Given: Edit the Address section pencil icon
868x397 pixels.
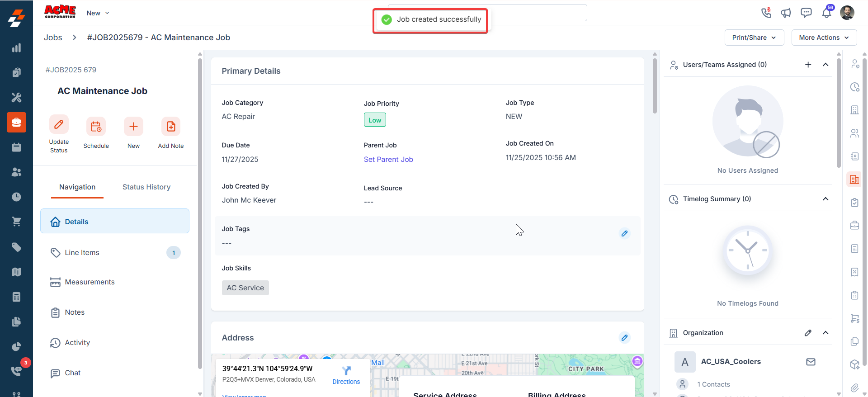Looking at the screenshot, I should (624, 337).
